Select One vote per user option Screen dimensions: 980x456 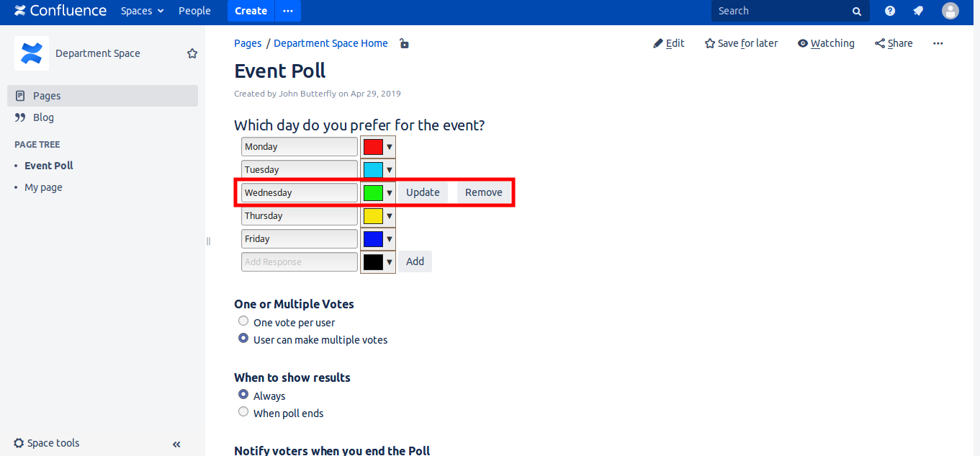[243, 321]
